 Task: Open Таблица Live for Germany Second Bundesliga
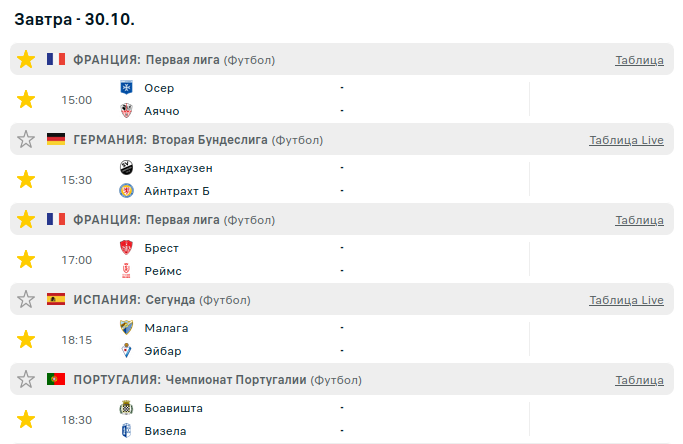pyautogui.click(x=626, y=140)
